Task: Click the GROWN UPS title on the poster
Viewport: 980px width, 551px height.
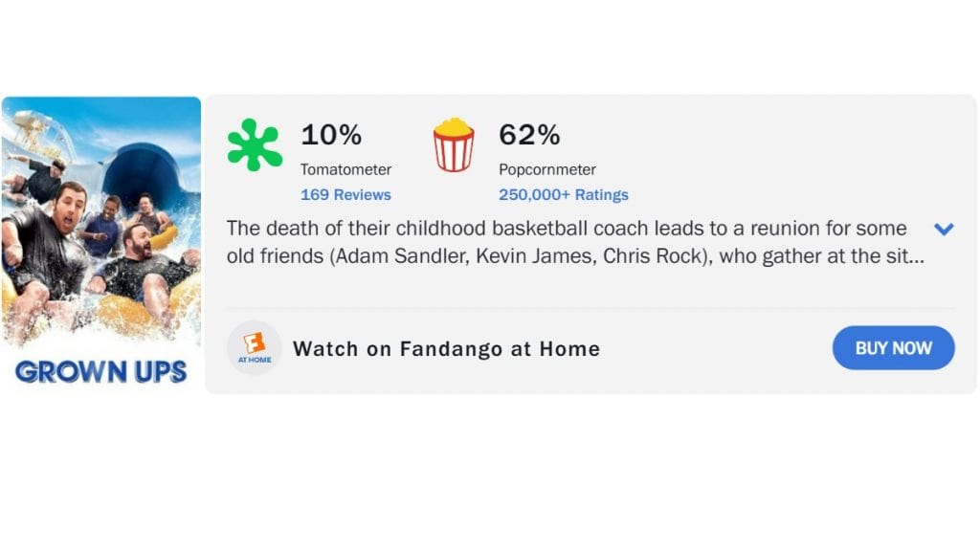Action: (101, 372)
